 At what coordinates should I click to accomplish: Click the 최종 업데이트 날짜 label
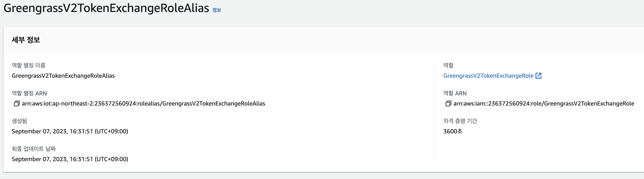pyautogui.click(x=34, y=149)
